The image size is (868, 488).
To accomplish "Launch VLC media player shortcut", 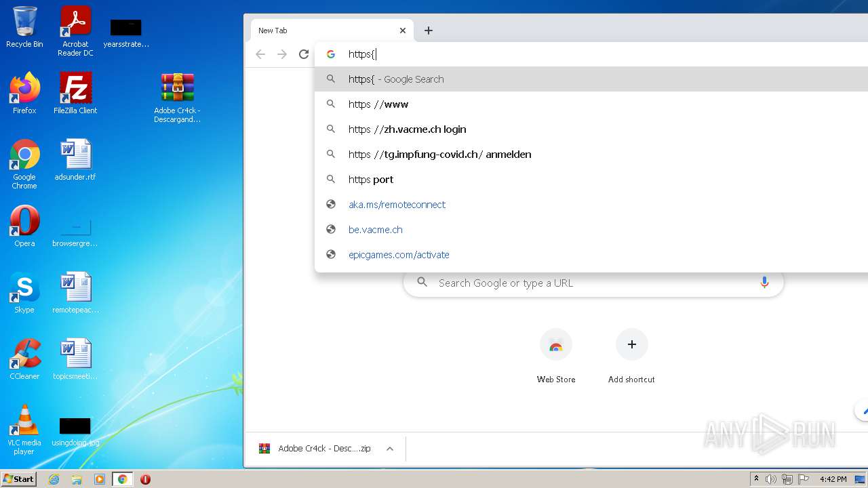I will point(24,430).
